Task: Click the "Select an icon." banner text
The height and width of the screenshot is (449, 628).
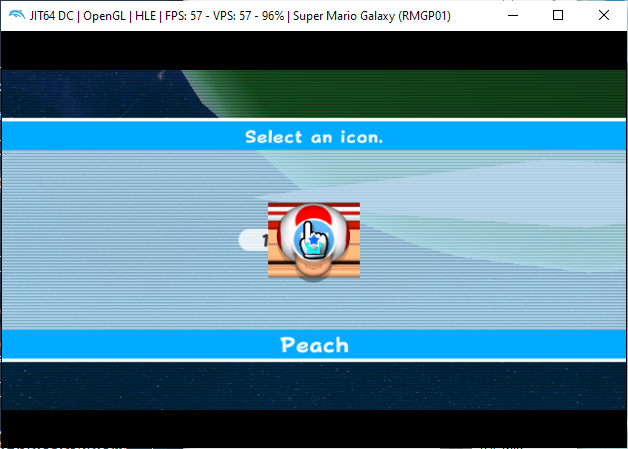Action: pyautogui.click(x=314, y=137)
